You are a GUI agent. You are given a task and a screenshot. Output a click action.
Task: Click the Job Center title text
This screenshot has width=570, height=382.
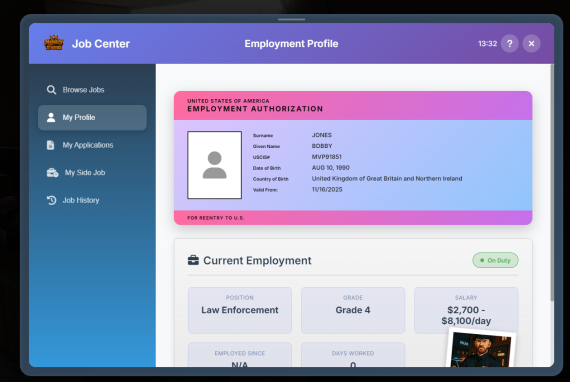101,44
